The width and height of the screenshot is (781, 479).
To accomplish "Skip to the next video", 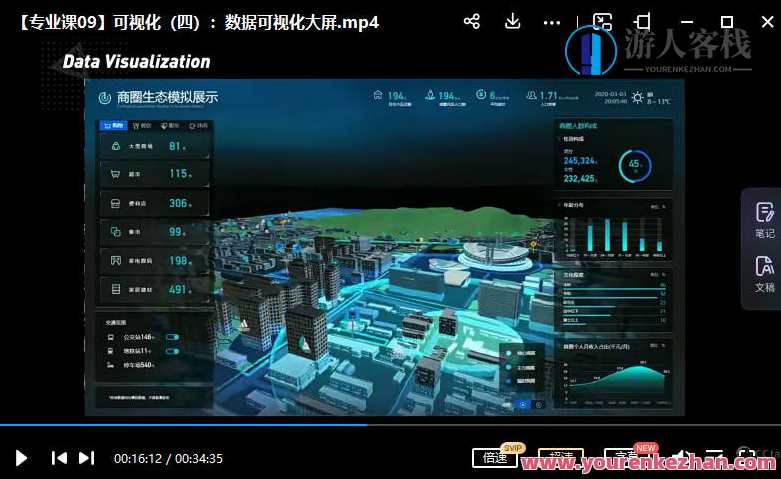I will click(87, 458).
